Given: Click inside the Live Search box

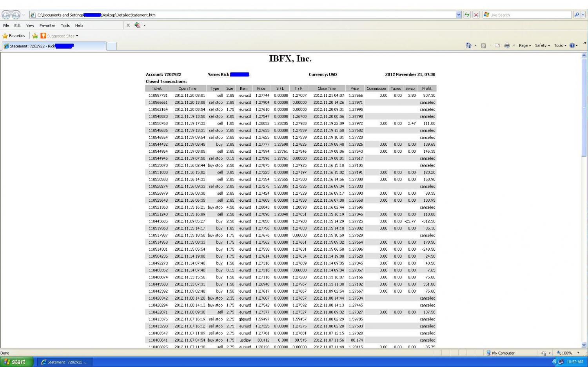Looking at the screenshot, I should click(x=527, y=15).
